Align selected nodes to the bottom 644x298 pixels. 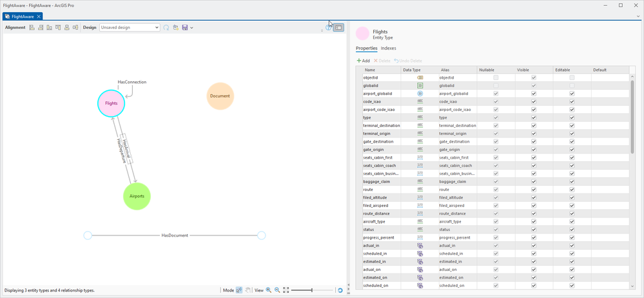49,28
